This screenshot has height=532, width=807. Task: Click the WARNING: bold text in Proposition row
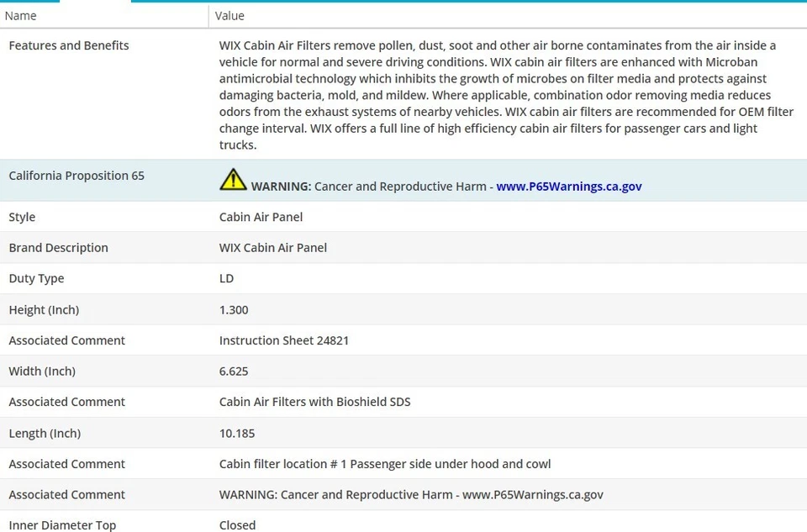(281, 187)
